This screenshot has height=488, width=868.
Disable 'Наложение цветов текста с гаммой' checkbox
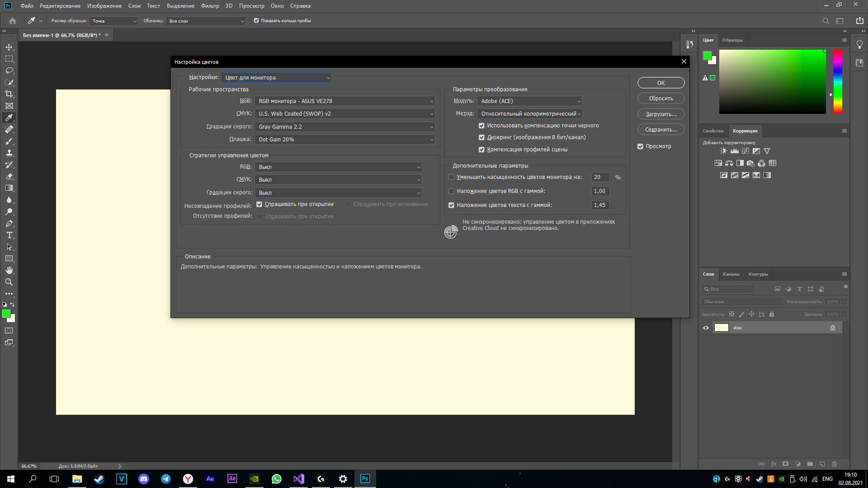pyautogui.click(x=451, y=205)
